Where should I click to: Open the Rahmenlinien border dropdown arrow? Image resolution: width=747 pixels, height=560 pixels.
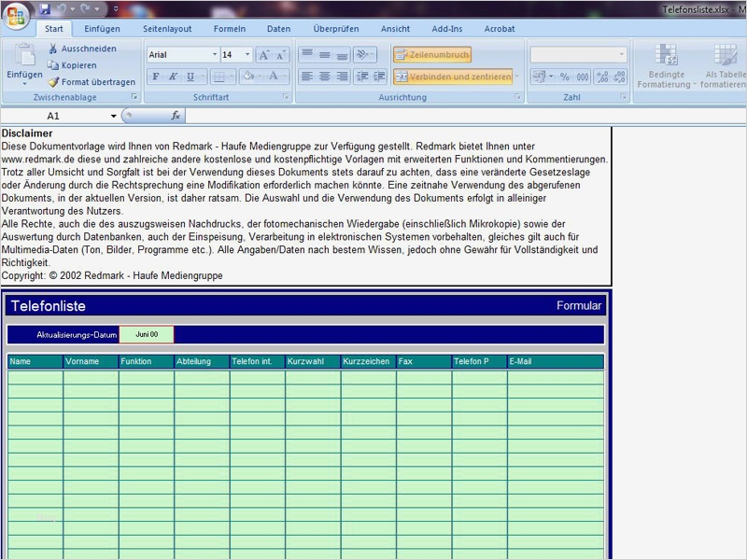pyautogui.click(x=232, y=76)
